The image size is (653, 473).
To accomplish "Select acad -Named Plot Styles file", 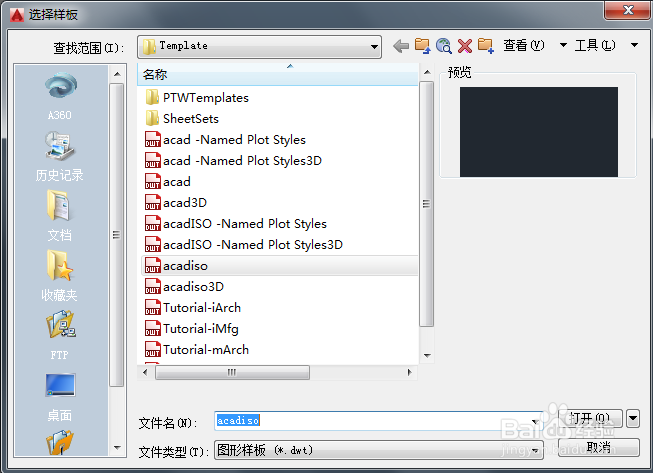I will 225,139.
